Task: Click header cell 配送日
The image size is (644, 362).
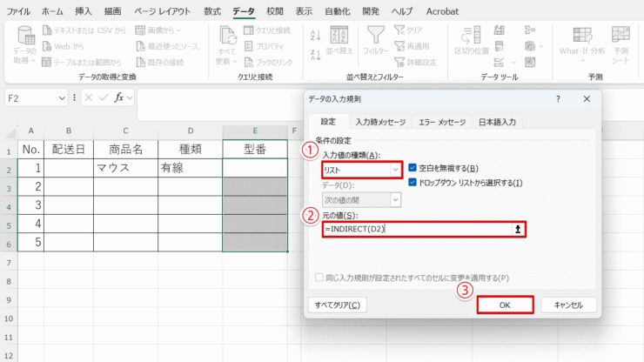Action: point(69,149)
